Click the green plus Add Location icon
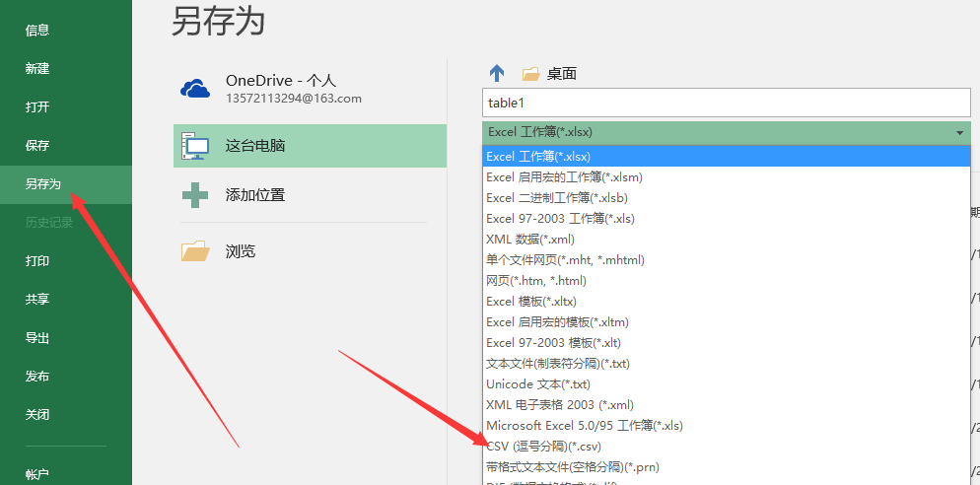 click(195, 195)
